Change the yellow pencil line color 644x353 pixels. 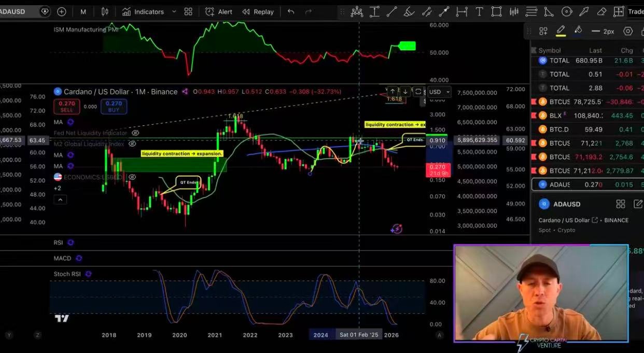click(x=561, y=31)
